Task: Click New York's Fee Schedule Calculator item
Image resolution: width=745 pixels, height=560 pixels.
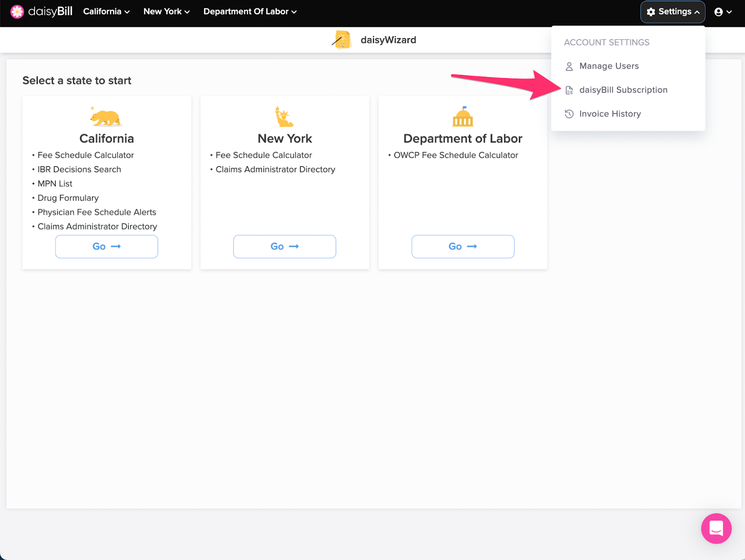Action: coord(264,155)
